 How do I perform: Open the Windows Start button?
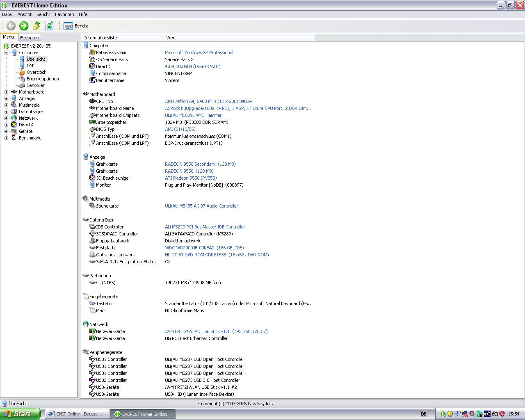(x=20, y=414)
